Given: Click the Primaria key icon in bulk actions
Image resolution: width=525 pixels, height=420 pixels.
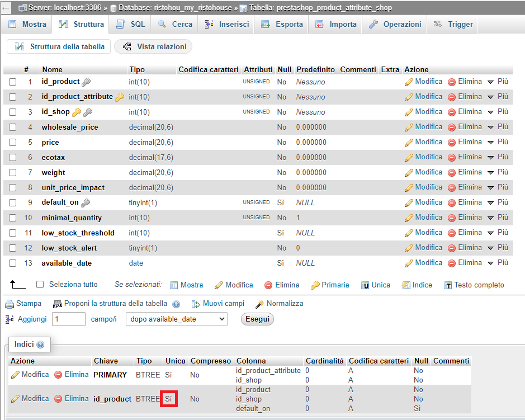Looking at the screenshot, I should tap(315, 285).
